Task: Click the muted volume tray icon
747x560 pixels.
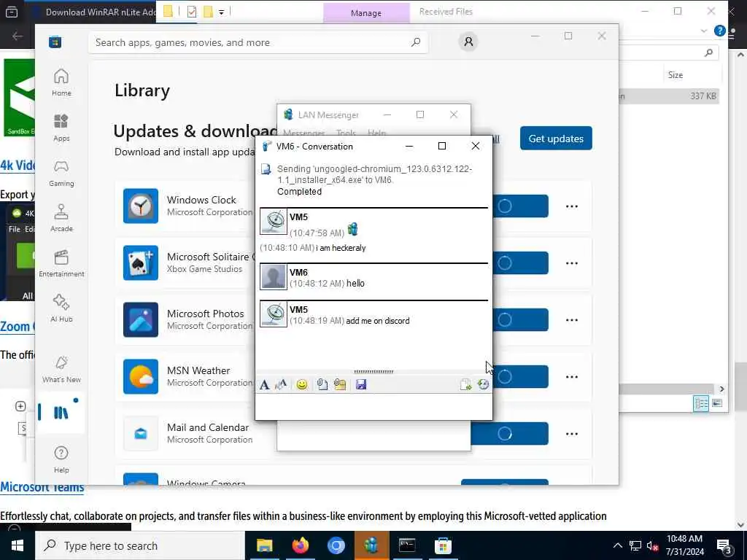Action: [x=653, y=545]
